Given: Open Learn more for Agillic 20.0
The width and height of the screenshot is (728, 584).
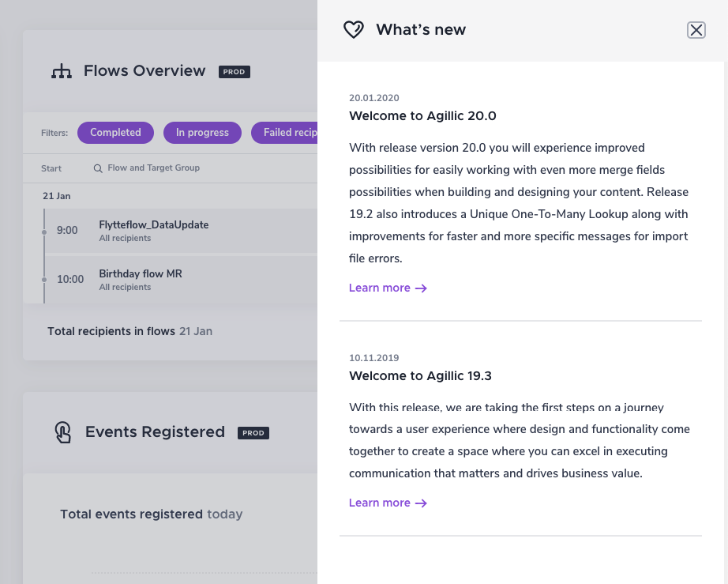Looking at the screenshot, I should point(388,288).
